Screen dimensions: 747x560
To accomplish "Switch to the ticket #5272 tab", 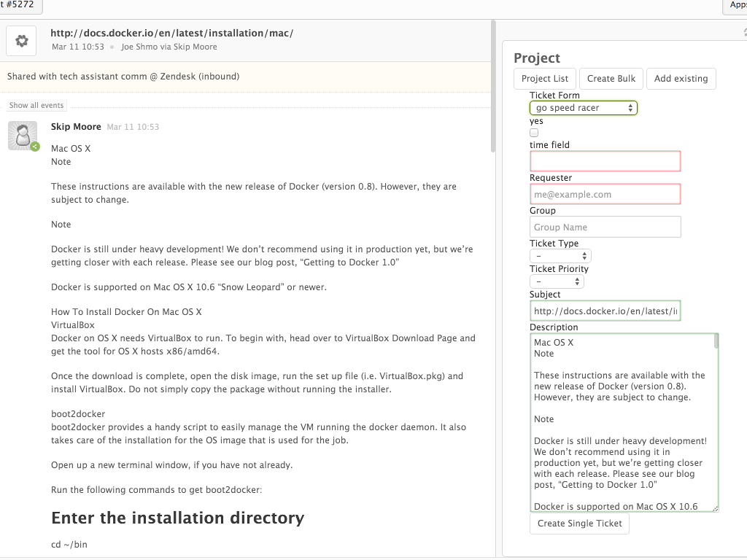I will (x=18, y=7).
